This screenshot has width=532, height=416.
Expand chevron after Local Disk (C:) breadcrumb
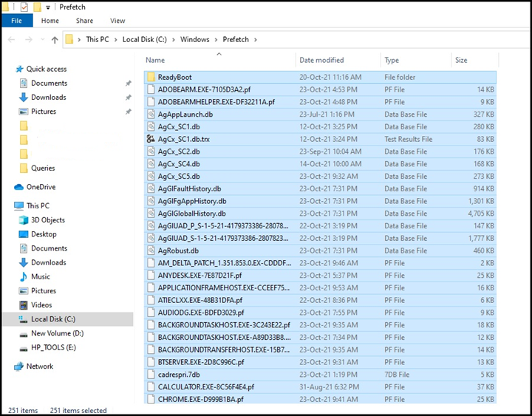tap(174, 40)
